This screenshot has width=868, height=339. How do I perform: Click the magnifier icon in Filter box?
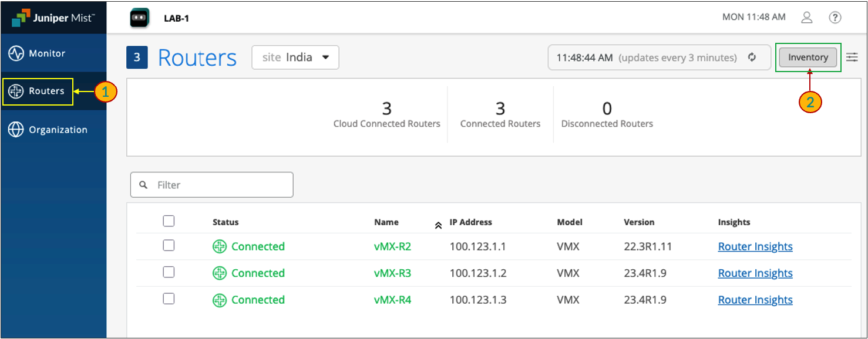click(143, 185)
